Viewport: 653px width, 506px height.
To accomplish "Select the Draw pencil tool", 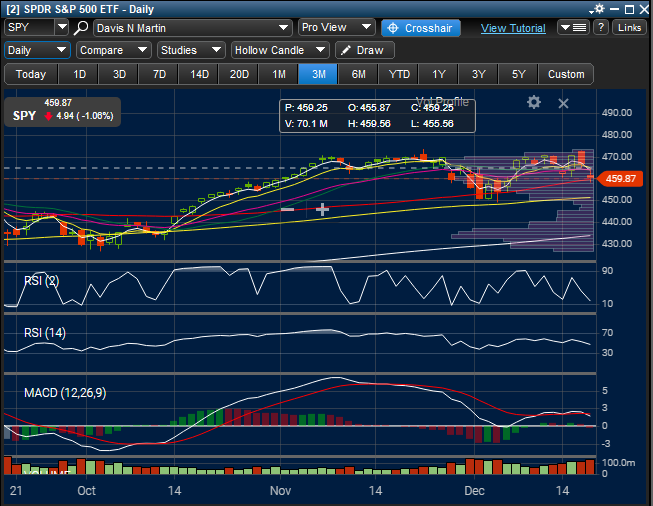I will (x=364, y=50).
